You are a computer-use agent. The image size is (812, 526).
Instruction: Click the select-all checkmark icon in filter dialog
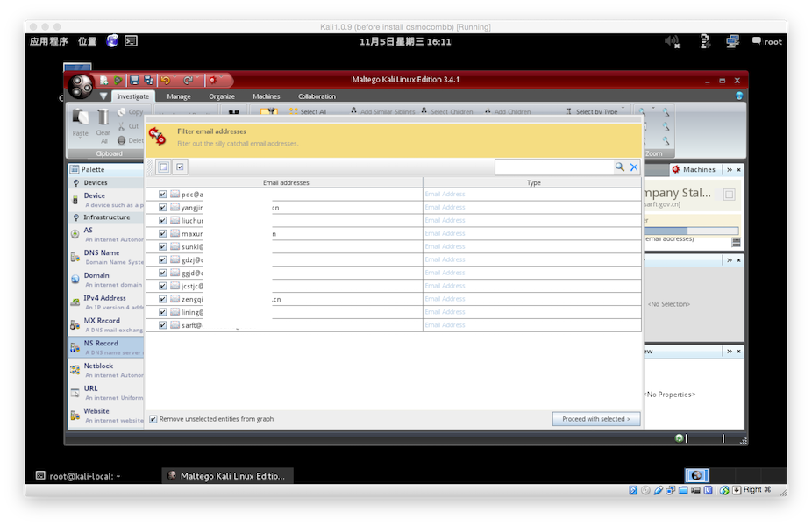tap(180, 167)
